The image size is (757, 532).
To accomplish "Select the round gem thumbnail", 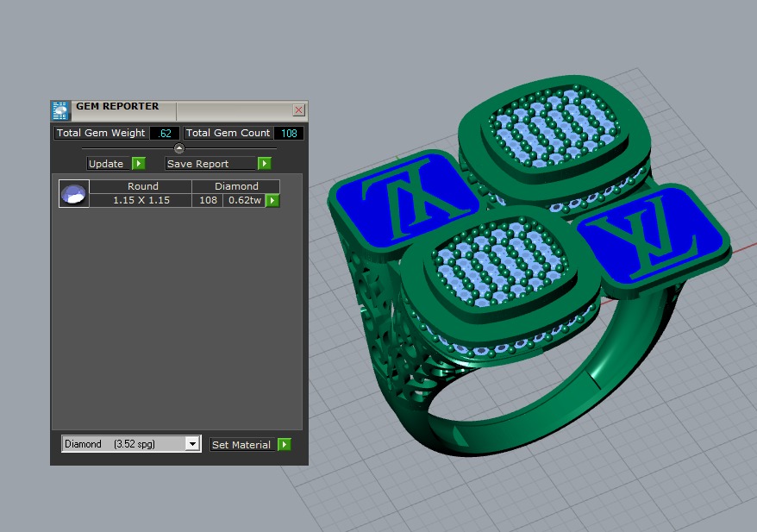I will pyautogui.click(x=74, y=194).
